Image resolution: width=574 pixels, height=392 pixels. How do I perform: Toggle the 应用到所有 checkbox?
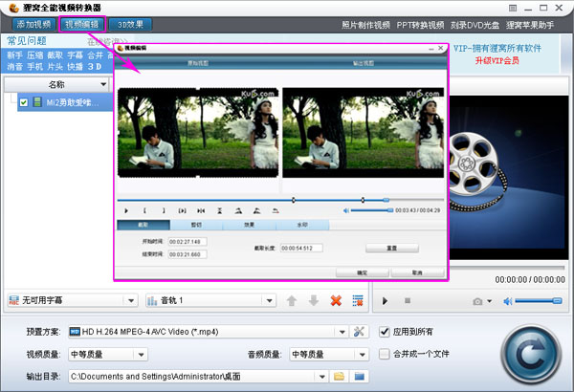(386, 332)
